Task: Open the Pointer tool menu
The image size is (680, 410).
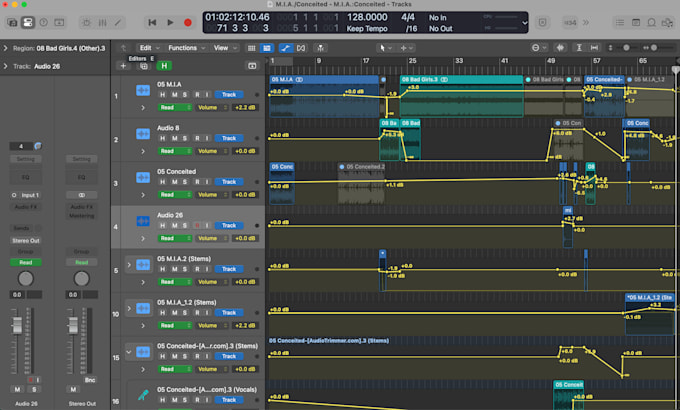Action: 385,48
